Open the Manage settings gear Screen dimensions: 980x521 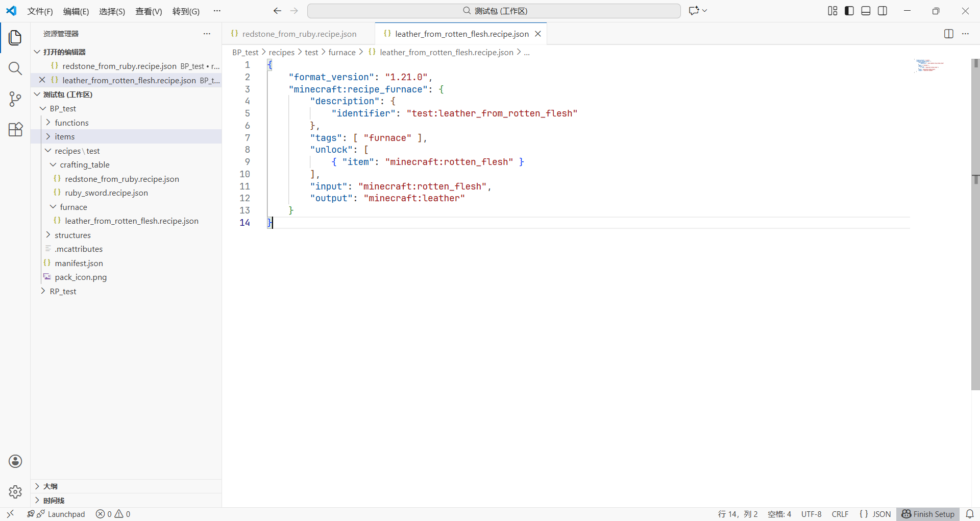click(15, 491)
